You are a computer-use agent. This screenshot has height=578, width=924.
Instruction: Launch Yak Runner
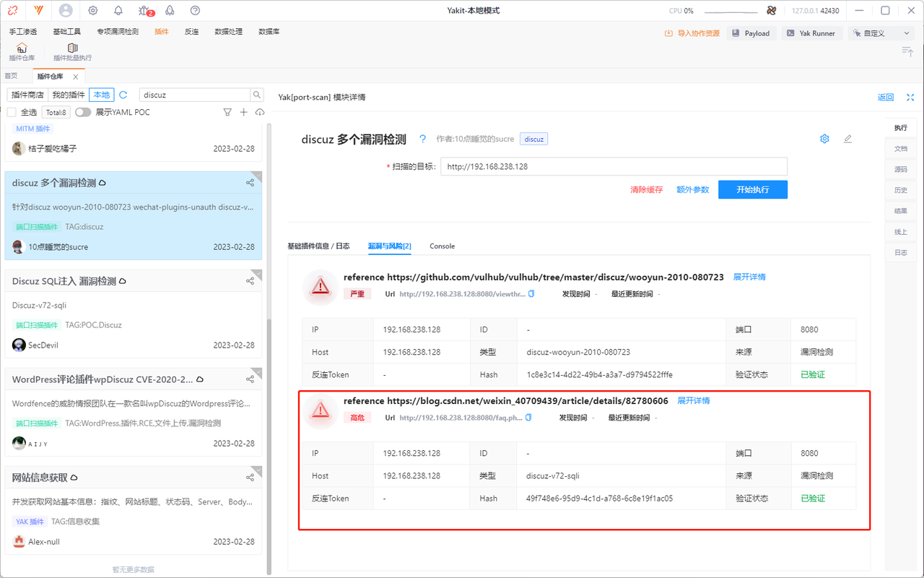click(811, 33)
